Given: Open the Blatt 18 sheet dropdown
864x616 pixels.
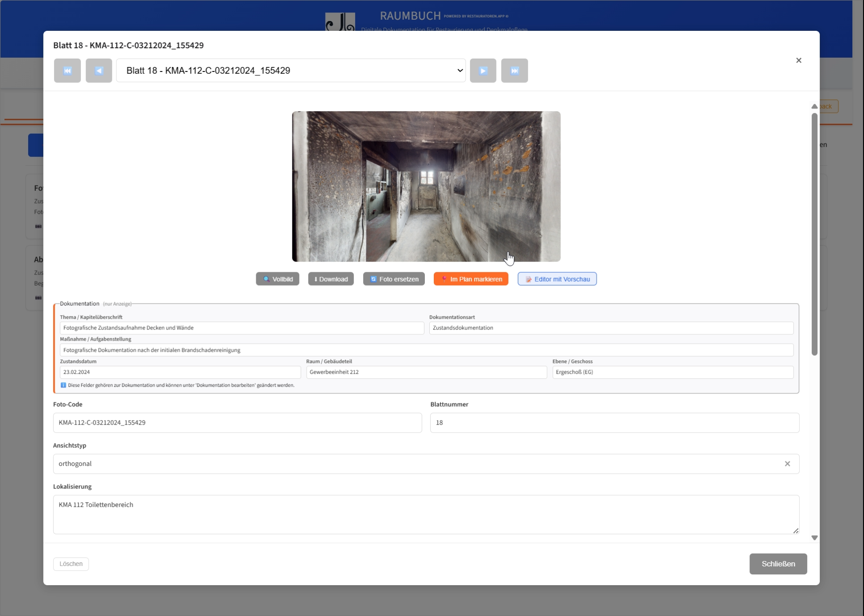Looking at the screenshot, I should [291, 71].
